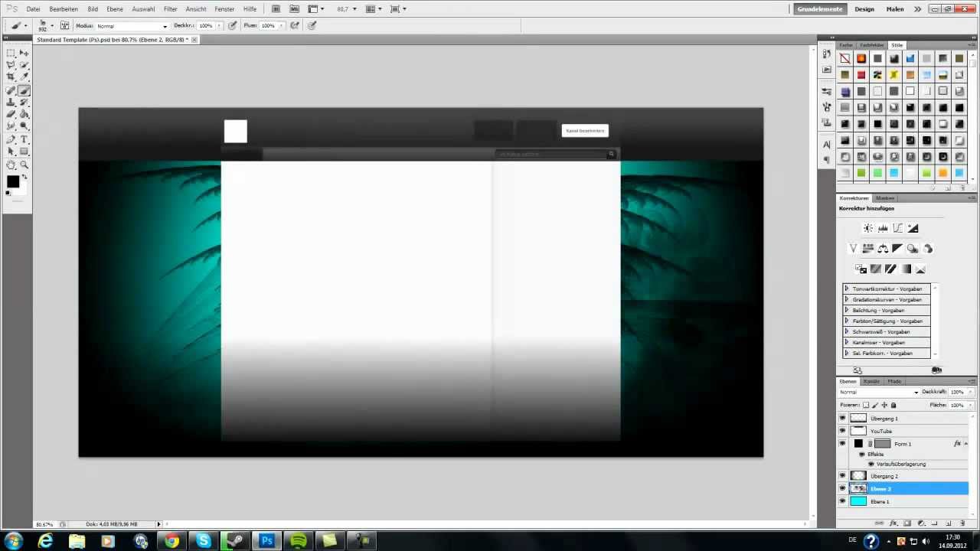The width and height of the screenshot is (980, 551).
Task: Click the foreground color swatch
Action: tap(13, 181)
